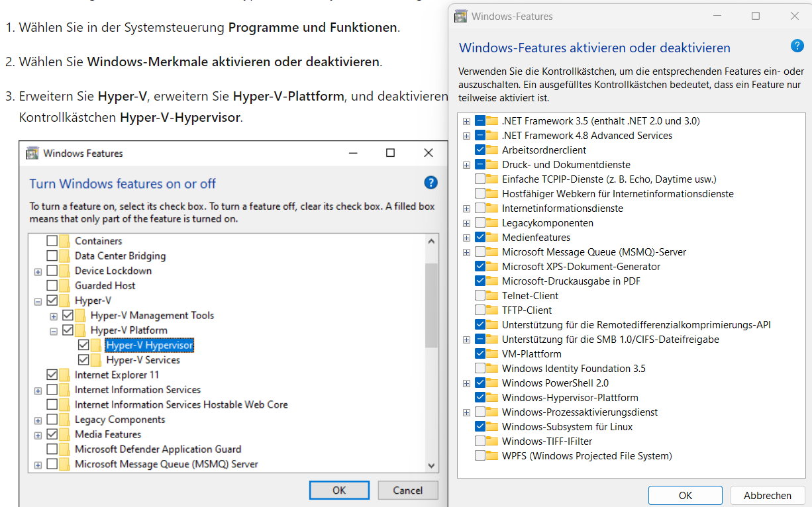
Task: Tick the Telnet-Client checkbox
Action: pyautogui.click(x=480, y=295)
